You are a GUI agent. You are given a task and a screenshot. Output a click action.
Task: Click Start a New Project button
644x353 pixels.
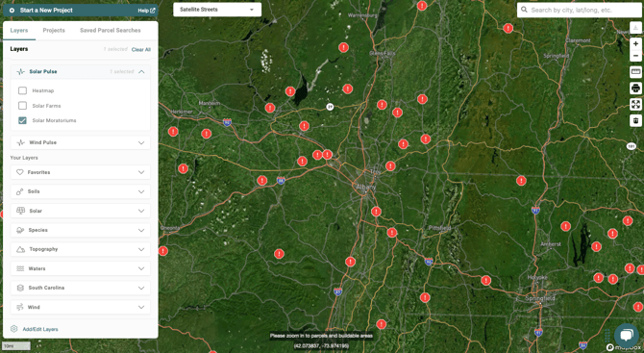point(46,11)
